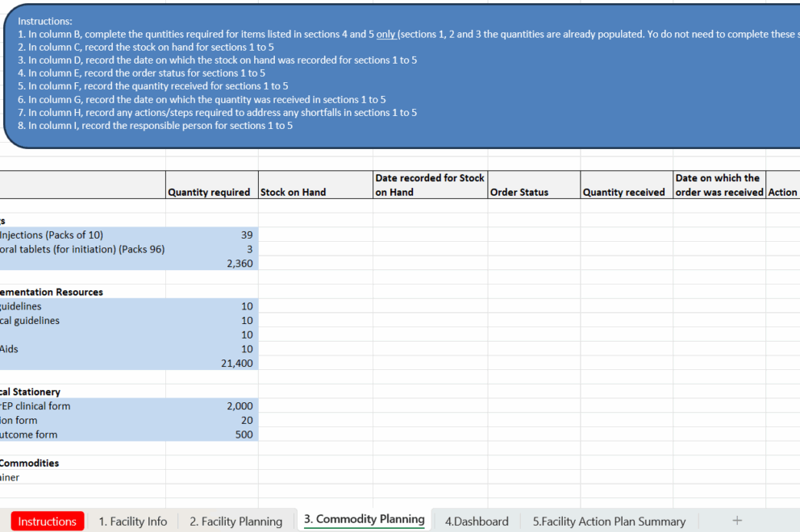This screenshot has height=532, width=800.
Task: Select the 3. Commodity Planning tab
Action: [x=364, y=520]
